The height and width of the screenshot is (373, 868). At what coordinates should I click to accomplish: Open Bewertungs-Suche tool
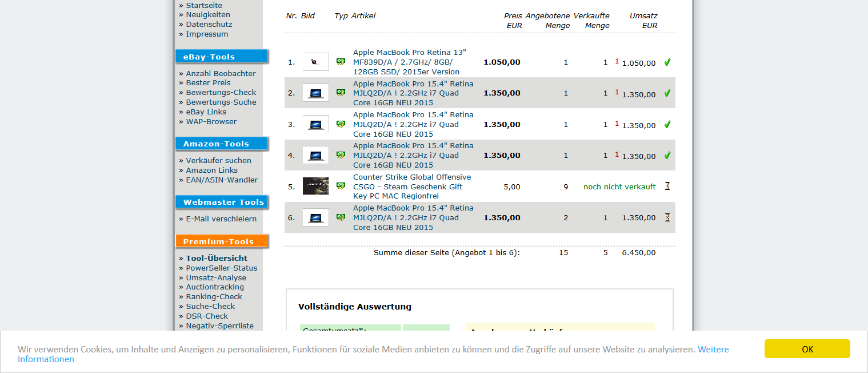click(221, 102)
